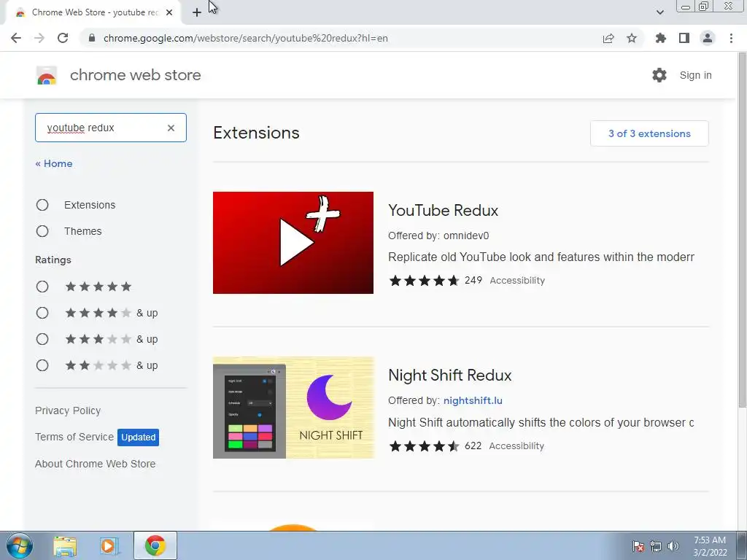Viewport: 747px width, 560px height.
Task: Click the address bar URL
Action: point(245,38)
